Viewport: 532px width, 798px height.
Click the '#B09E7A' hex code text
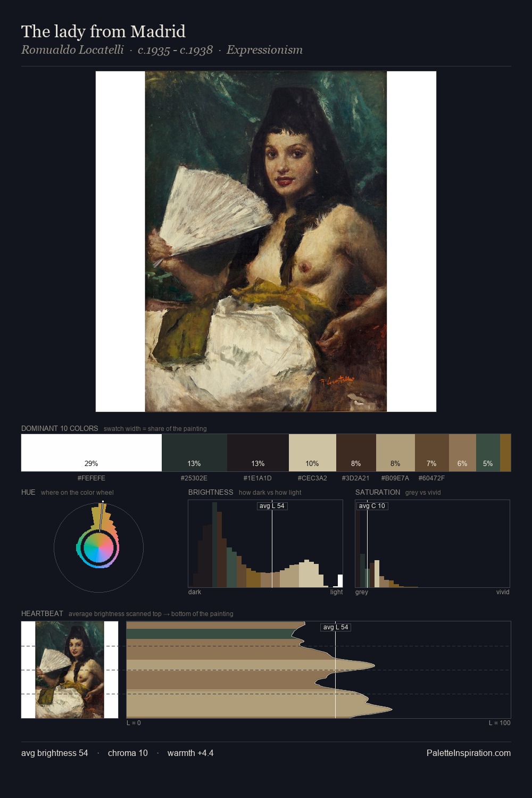click(x=395, y=478)
